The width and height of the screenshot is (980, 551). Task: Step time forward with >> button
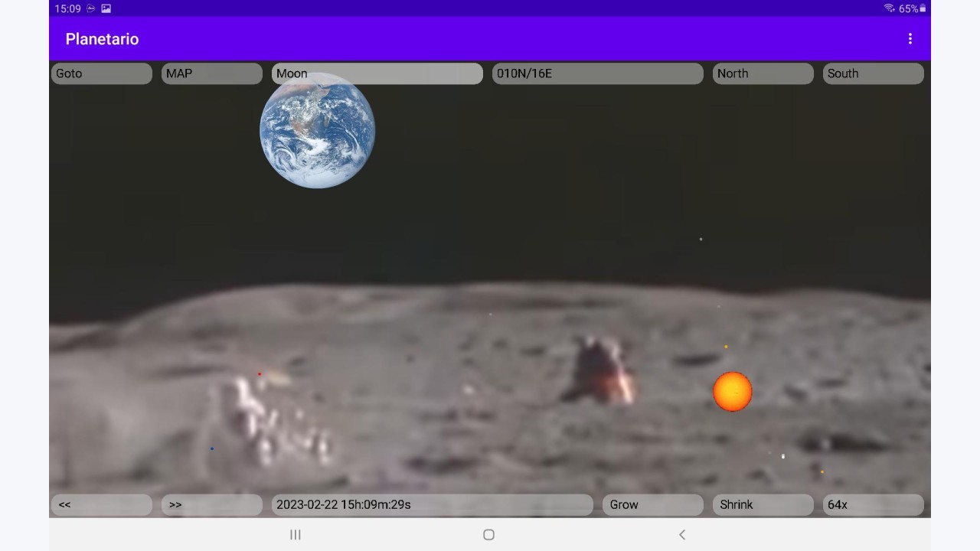click(212, 504)
